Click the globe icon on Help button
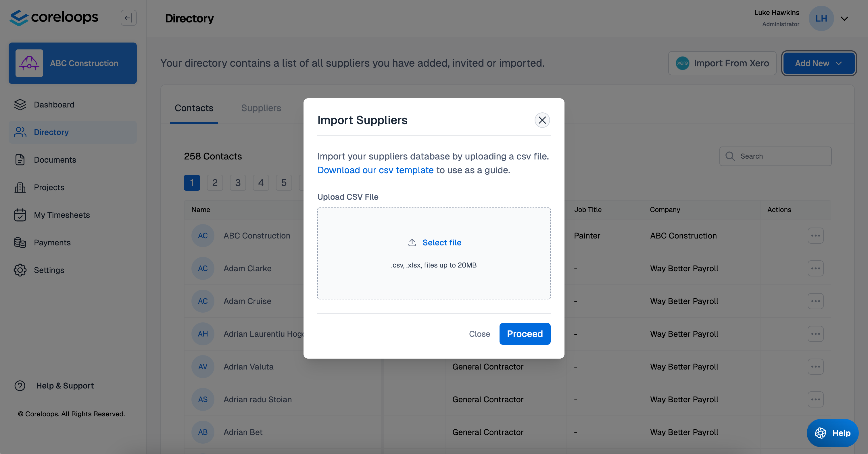Screen dimensions: 868x454 821,433
